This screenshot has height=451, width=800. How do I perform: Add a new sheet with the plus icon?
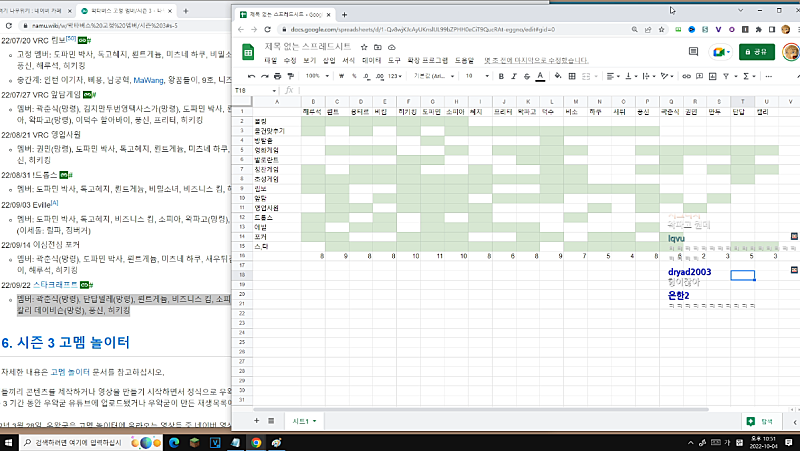point(257,421)
